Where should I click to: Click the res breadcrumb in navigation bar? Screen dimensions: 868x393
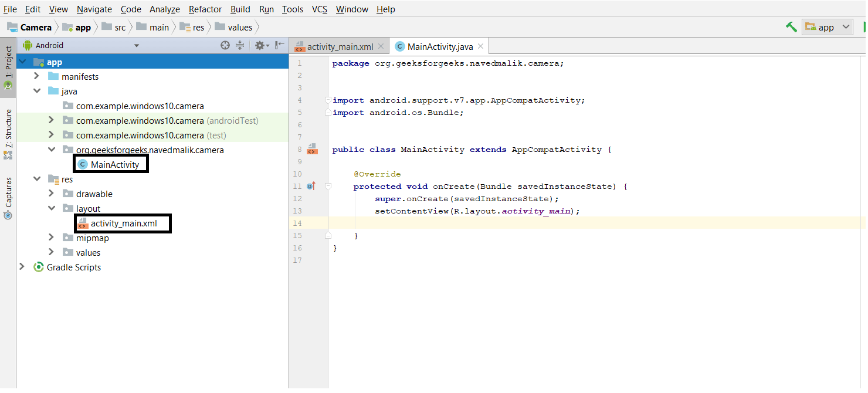(198, 28)
